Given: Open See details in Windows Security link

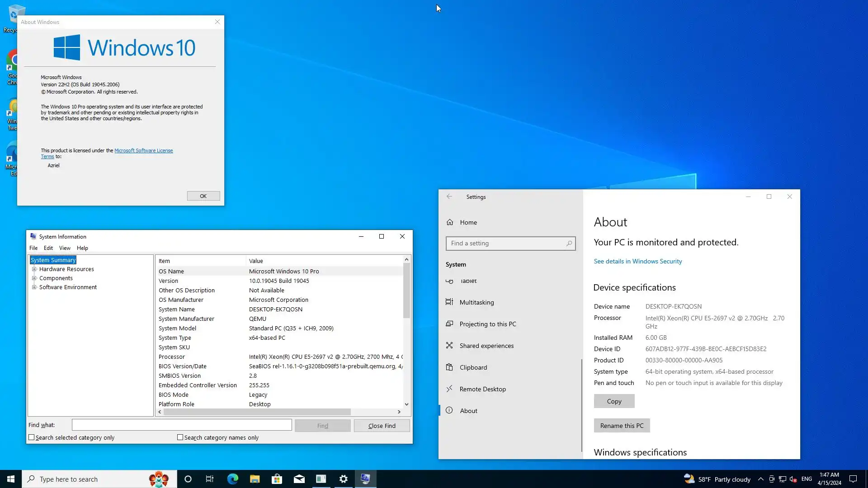Looking at the screenshot, I should coord(637,261).
